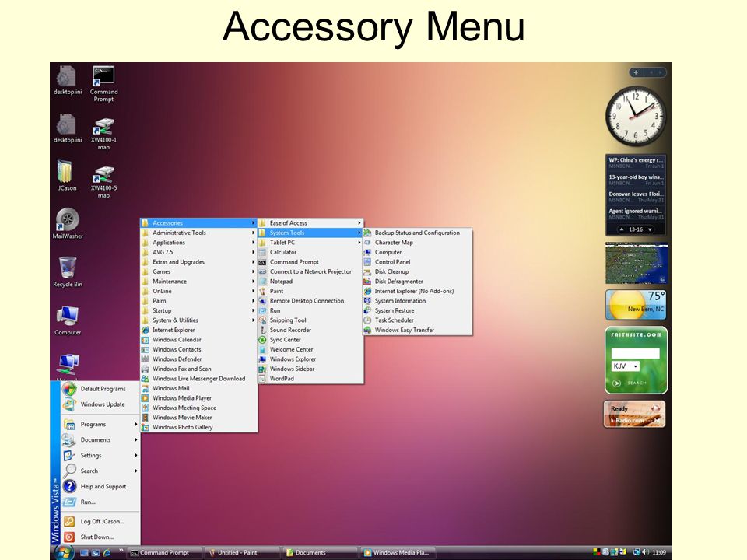Open Disk Cleanup in System Tools
Viewport: 747px width, 560px height.
point(417,271)
